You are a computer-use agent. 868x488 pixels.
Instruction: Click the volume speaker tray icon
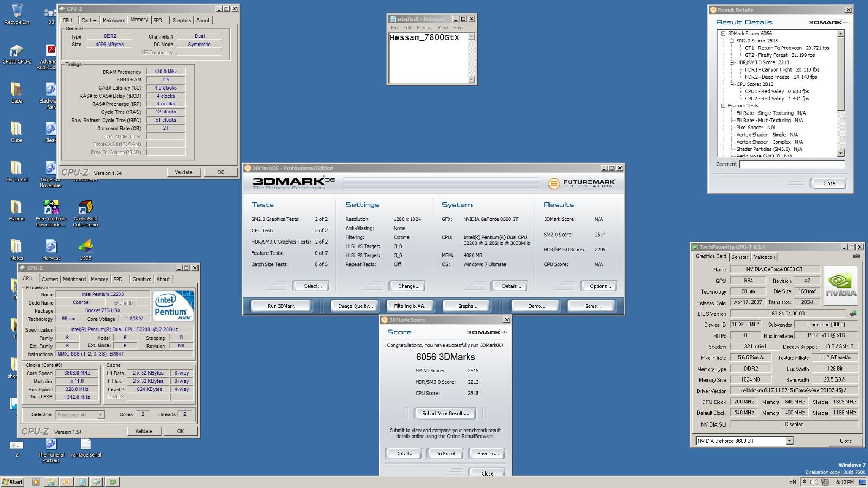pos(814,482)
